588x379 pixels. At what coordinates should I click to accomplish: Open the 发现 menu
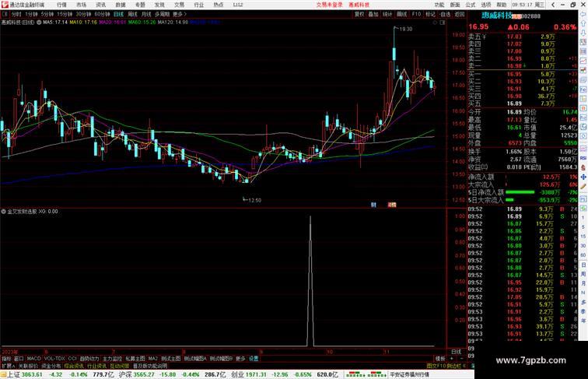click(x=159, y=5)
